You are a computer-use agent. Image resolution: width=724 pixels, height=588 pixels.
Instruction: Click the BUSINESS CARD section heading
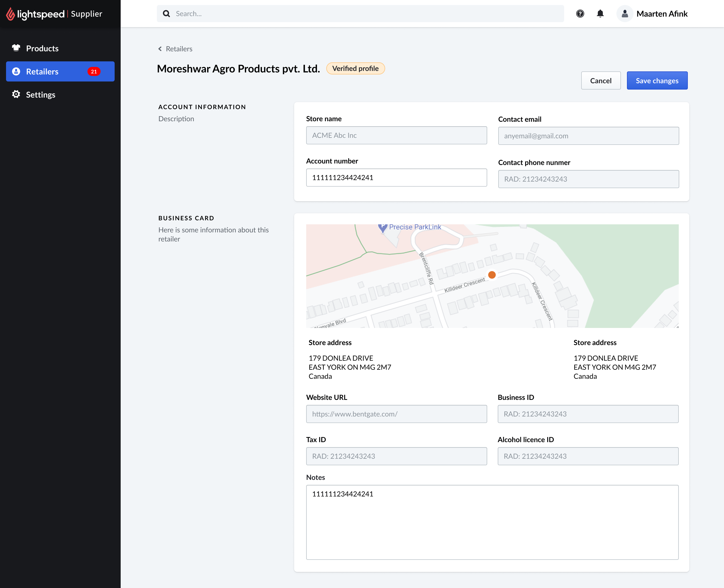pyautogui.click(x=186, y=218)
